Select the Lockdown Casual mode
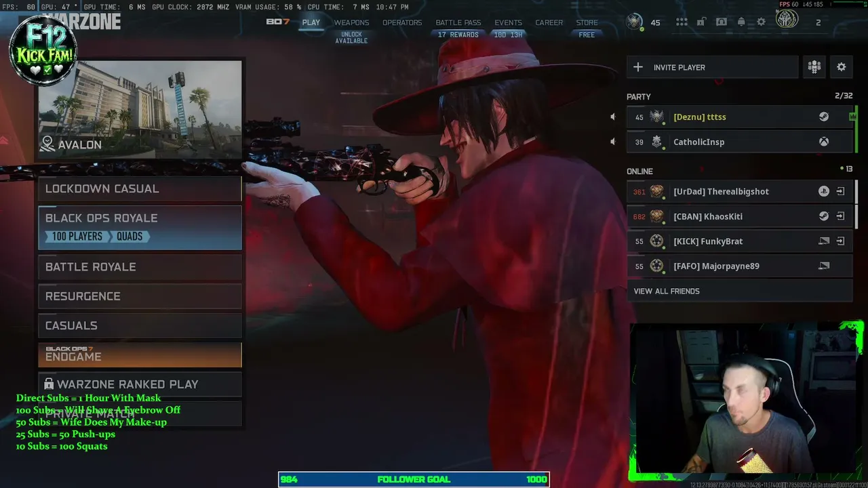868x488 pixels. pos(140,188)
